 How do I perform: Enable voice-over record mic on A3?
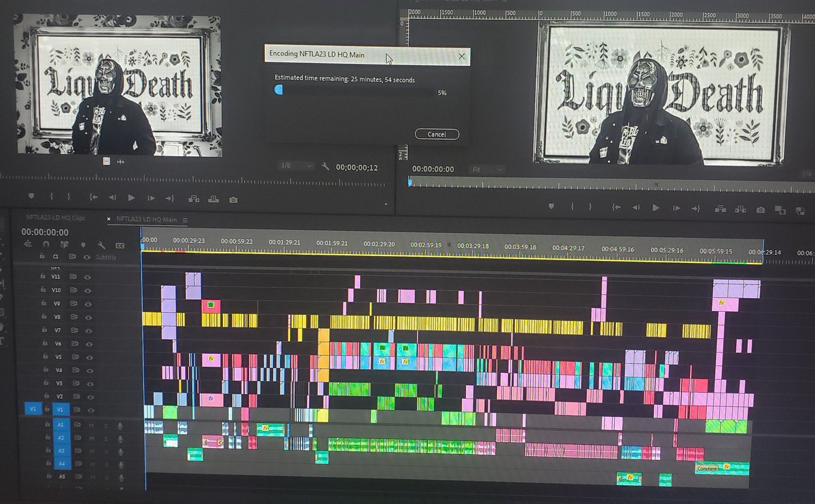click(x=120, y=452)
